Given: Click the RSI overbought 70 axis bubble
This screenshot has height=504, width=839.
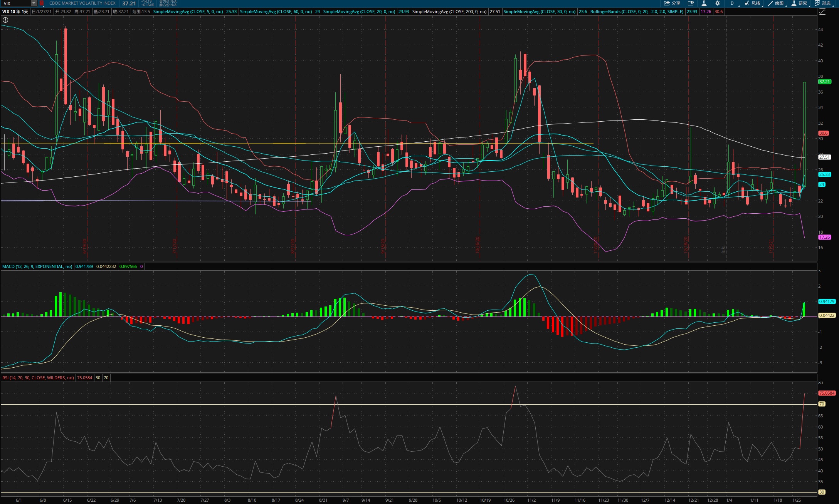Looking at the screenshot, I should click(x=822, y=404).
